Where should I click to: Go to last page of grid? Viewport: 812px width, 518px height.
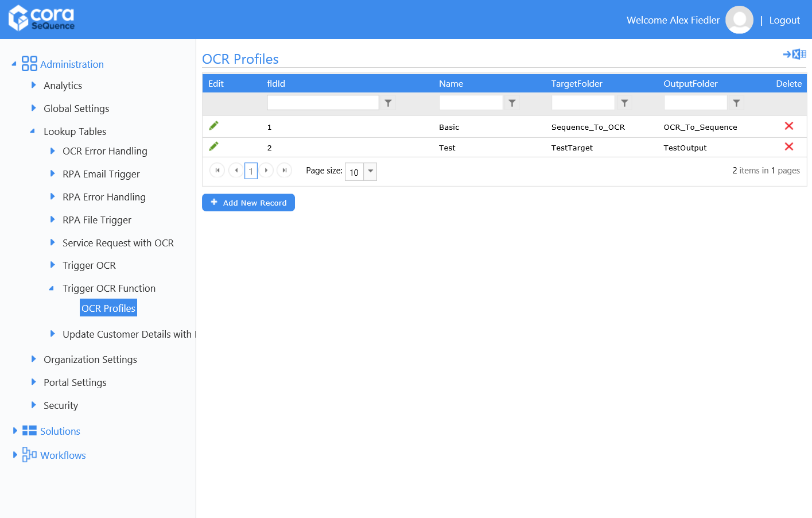tap(285, 171)
